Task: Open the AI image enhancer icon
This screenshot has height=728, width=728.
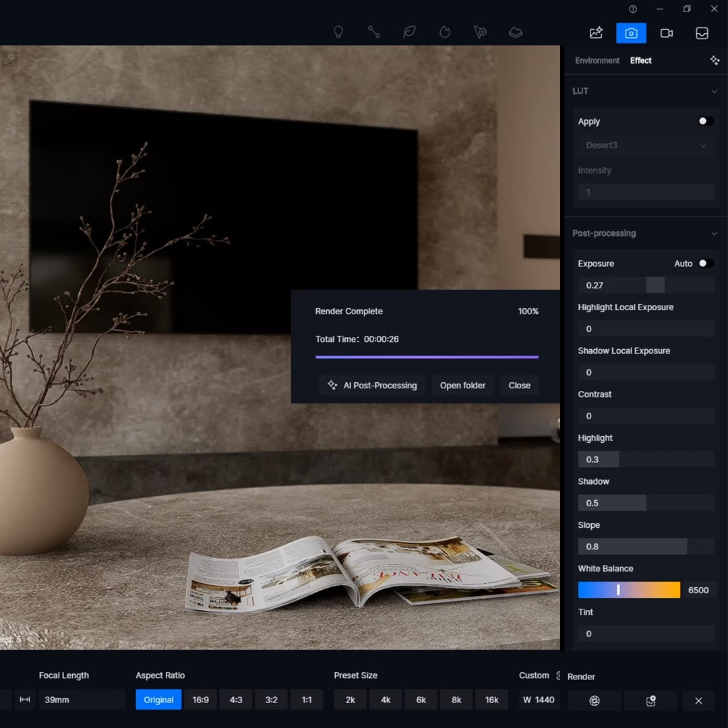Action: pos(596,33)
